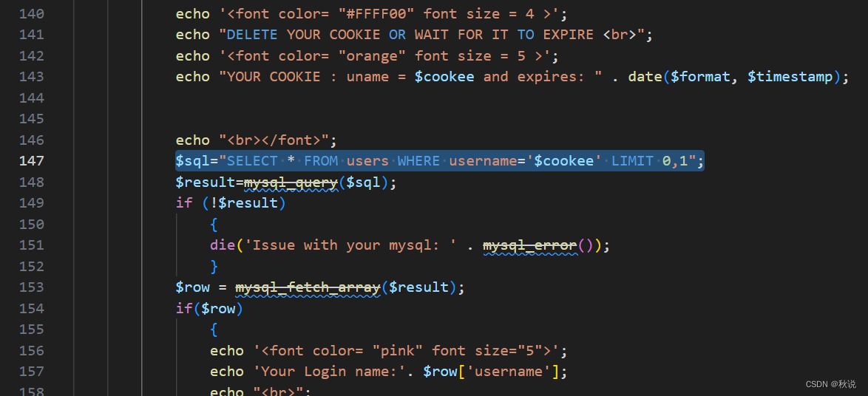Click the '$cookee' value in the SQL query
Viewport: 868px width, 396px height.
(563, 161)
